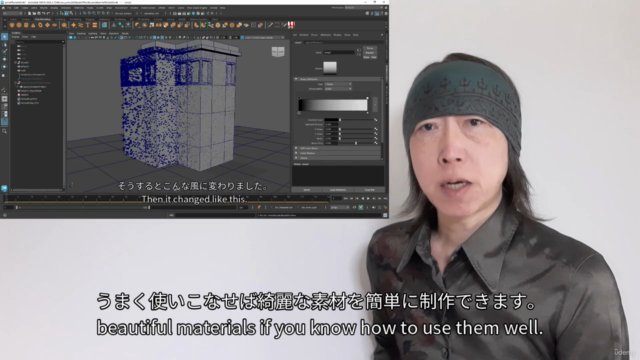Viewport: 640px width, 360px height.
Task: Click the Noise Freq slider handle
Action: [356, 143]
